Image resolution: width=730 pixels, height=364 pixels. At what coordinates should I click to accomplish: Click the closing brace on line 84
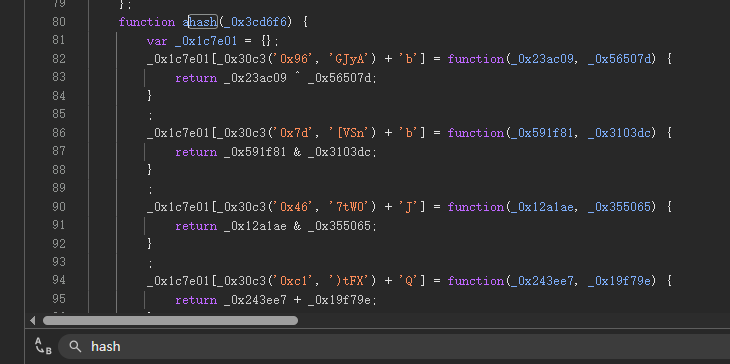(149, 96)
